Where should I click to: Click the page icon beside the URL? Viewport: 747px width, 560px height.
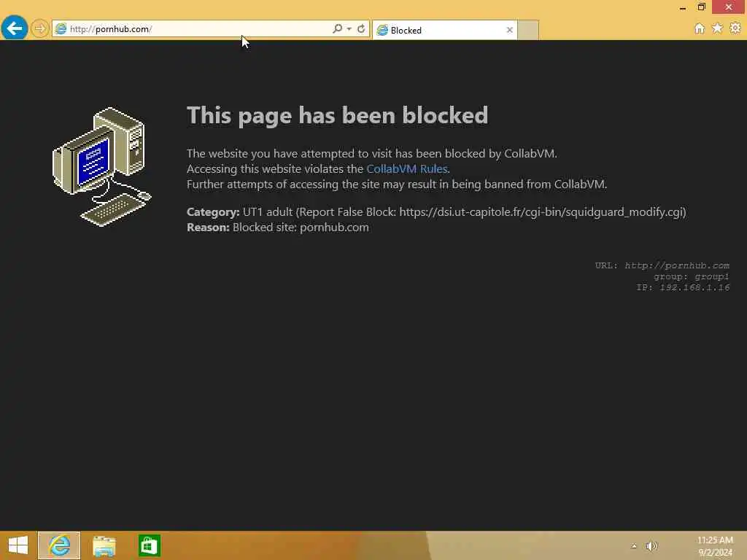[x=61, y=29]
